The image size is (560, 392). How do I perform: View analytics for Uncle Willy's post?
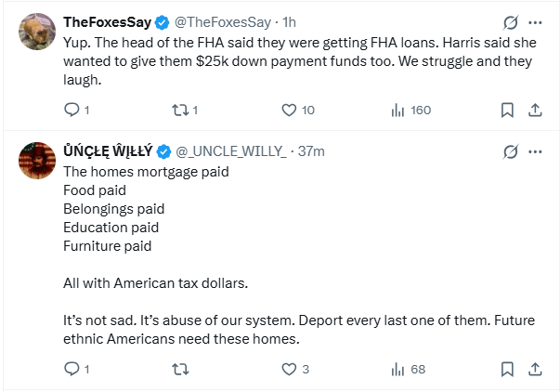tap(397, 369)
